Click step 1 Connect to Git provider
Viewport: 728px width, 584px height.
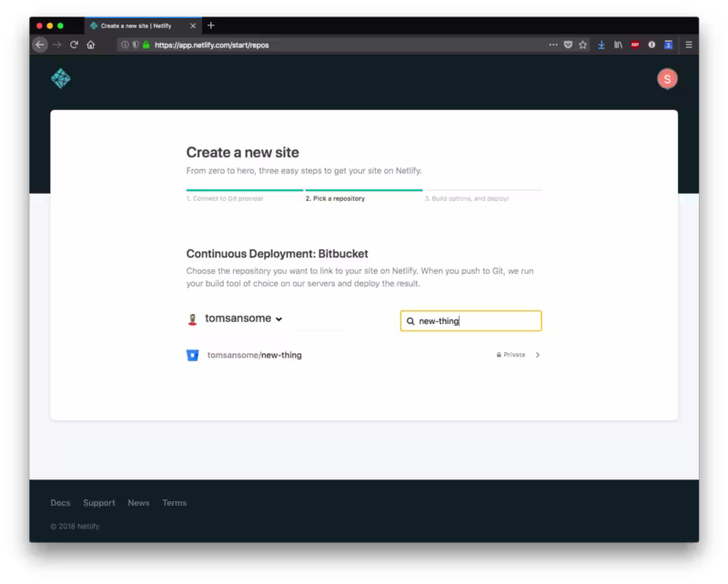point(225,198)
